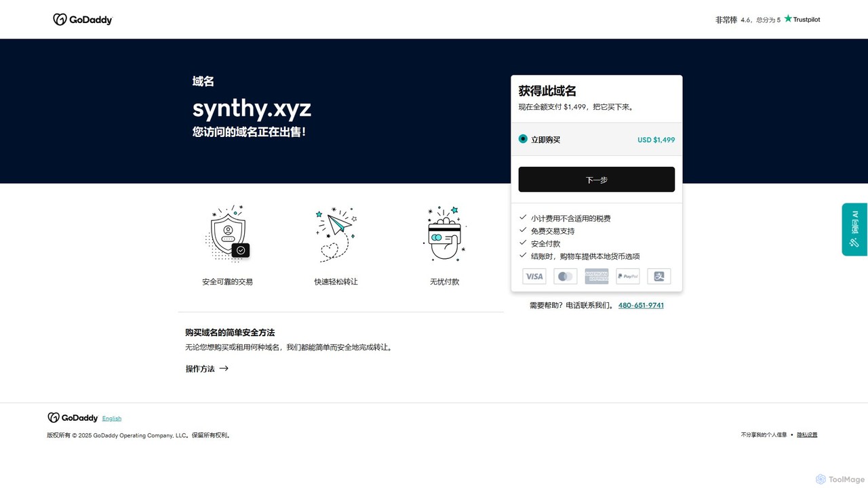Click the Visa card payment icon
This screenshot has width=868, height=488.
[534, 276]
